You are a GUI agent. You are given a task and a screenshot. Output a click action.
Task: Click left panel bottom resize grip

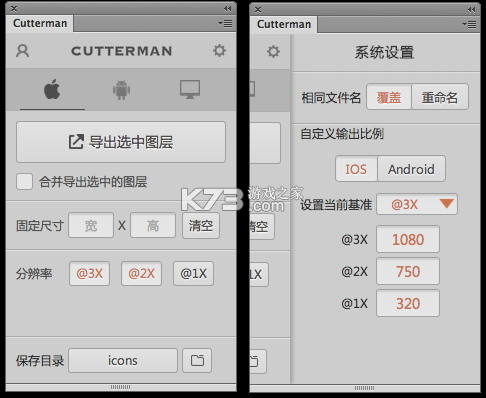121,387
